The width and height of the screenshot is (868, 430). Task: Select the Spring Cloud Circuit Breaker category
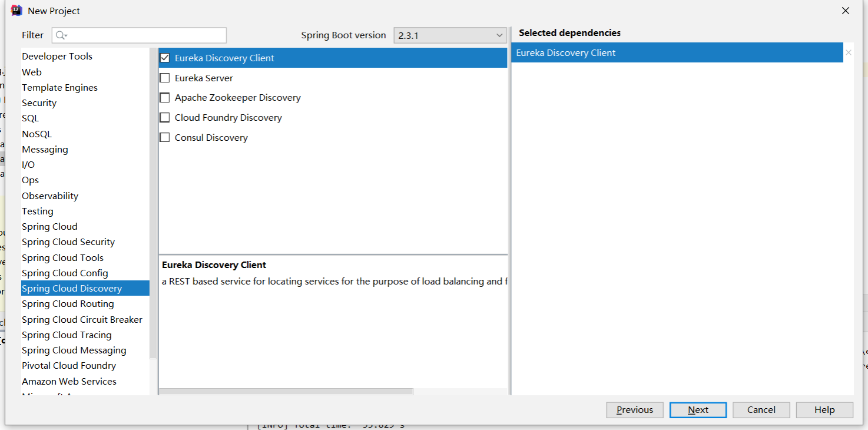[x=85, y=319]
